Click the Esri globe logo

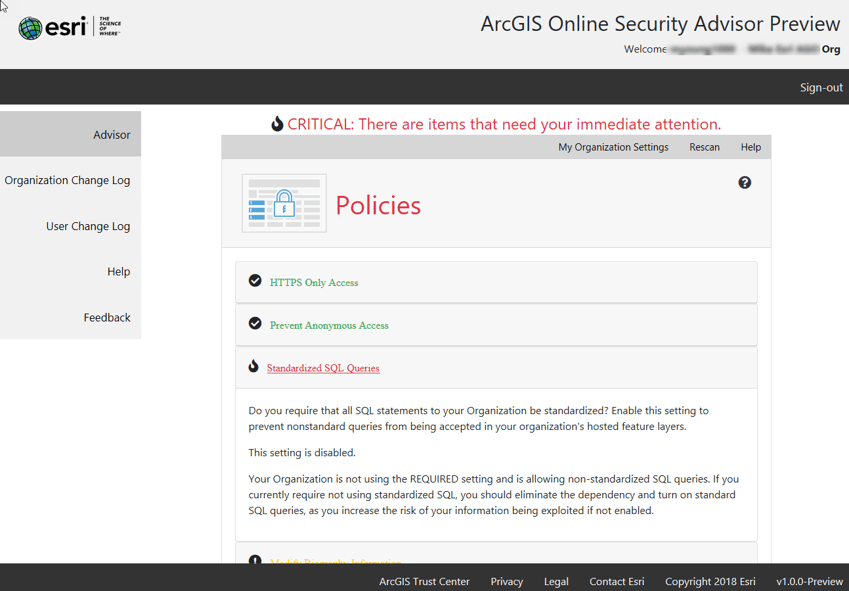coord(30,28)
